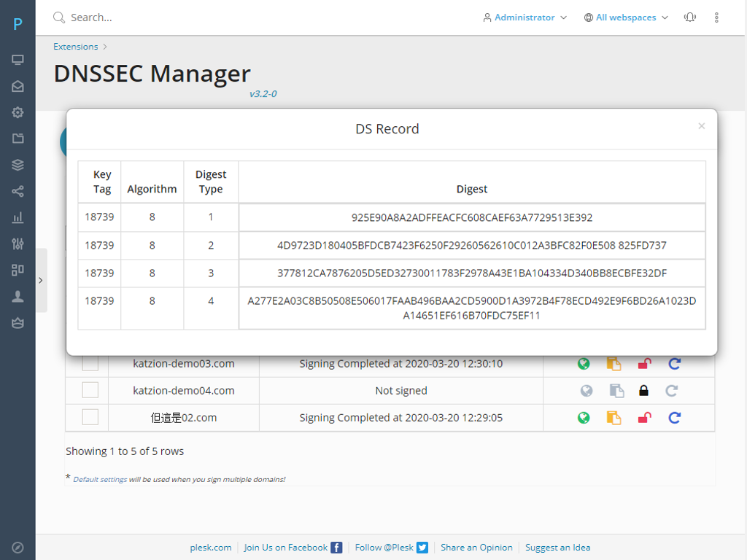
Task: Click the Facebook icon in the footer
Action: [336, 547]
